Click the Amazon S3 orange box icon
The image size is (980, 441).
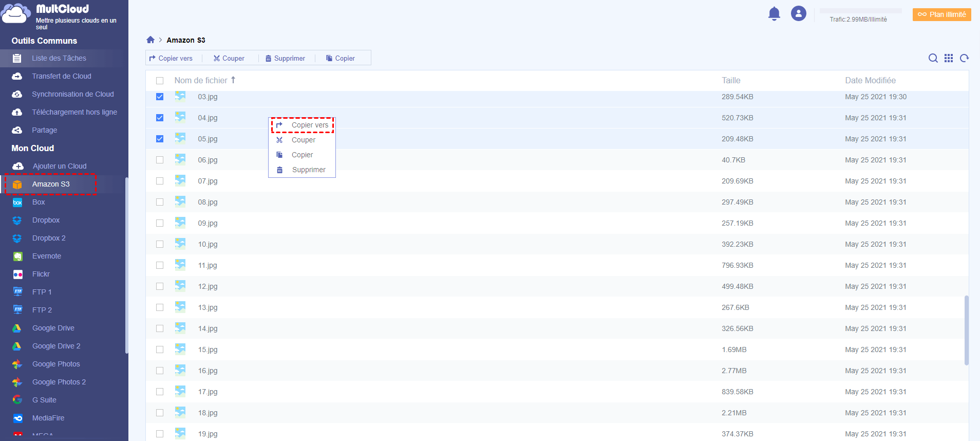[17, 184]
